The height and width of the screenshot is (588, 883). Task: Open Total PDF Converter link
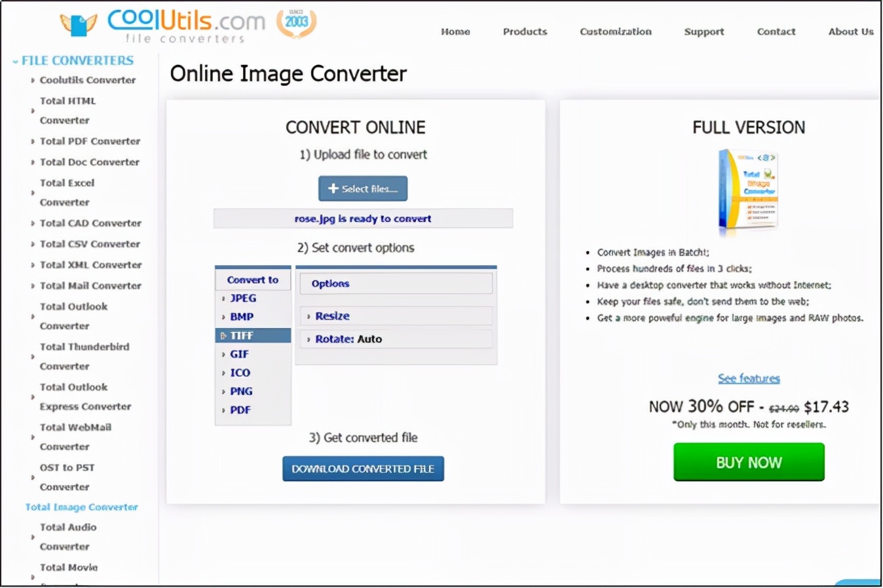click(90, 141)
